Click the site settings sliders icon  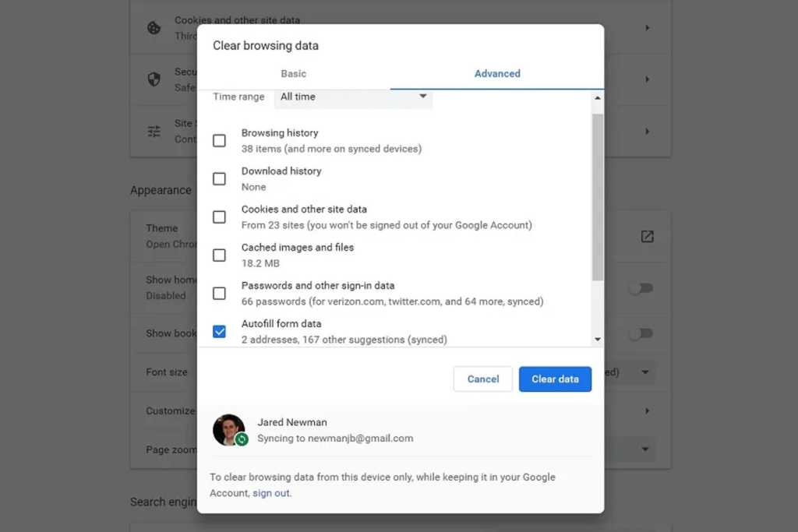pos(154,131)
